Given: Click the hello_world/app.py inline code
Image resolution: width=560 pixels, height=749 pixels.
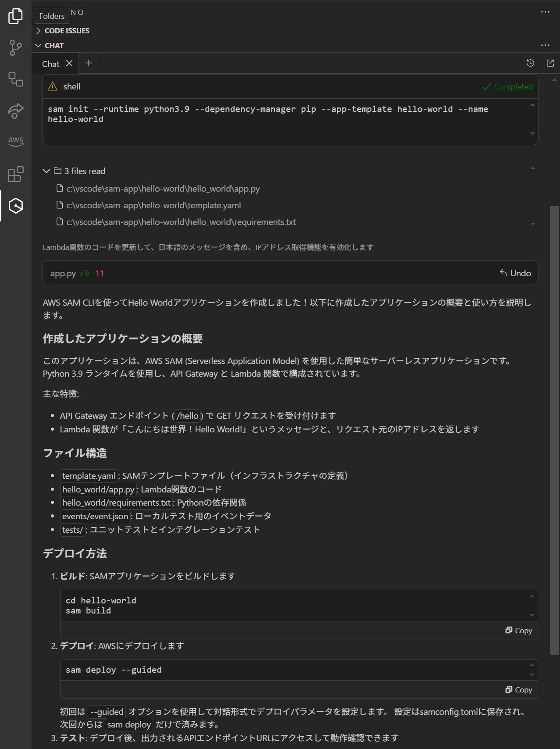Looking at the screenshot, I should (x=98, y=489).
